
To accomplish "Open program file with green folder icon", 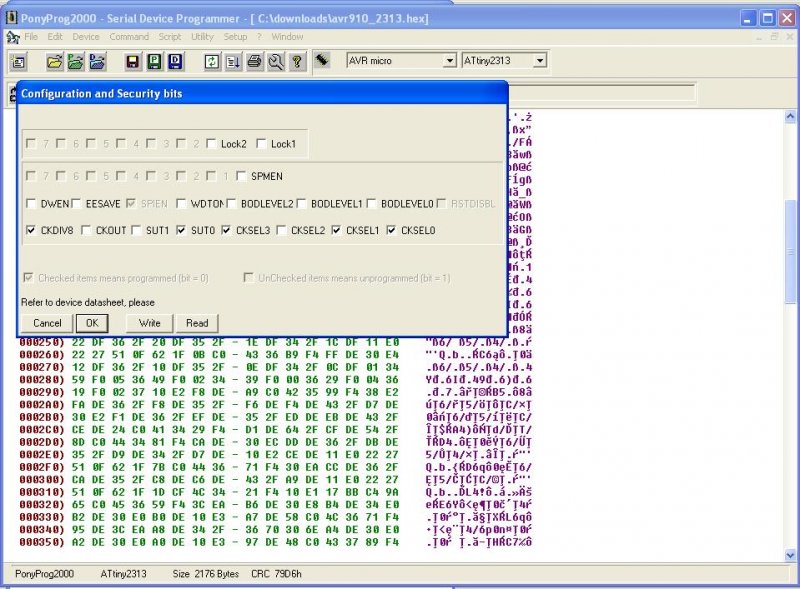I will (76, 62).
